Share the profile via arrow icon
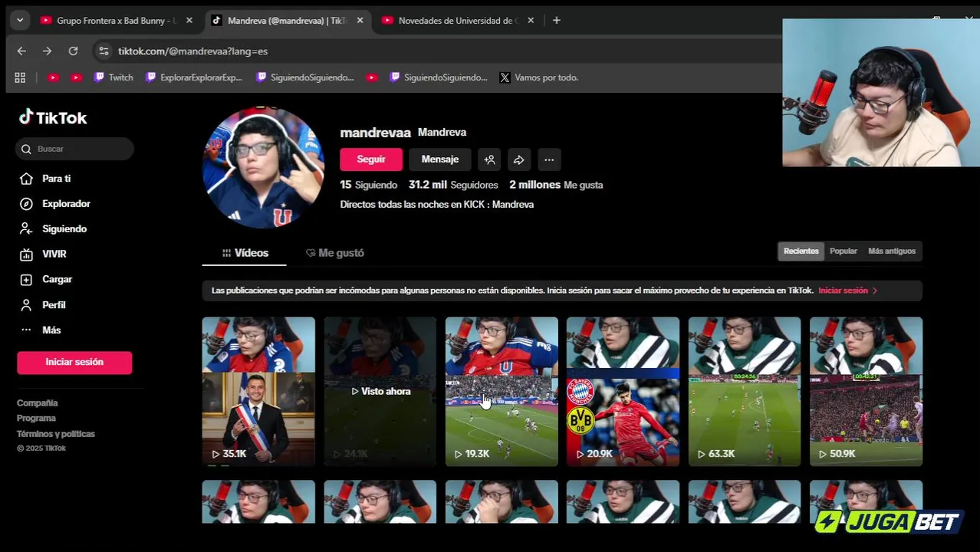The image size is (980, 552). [519, 159]
